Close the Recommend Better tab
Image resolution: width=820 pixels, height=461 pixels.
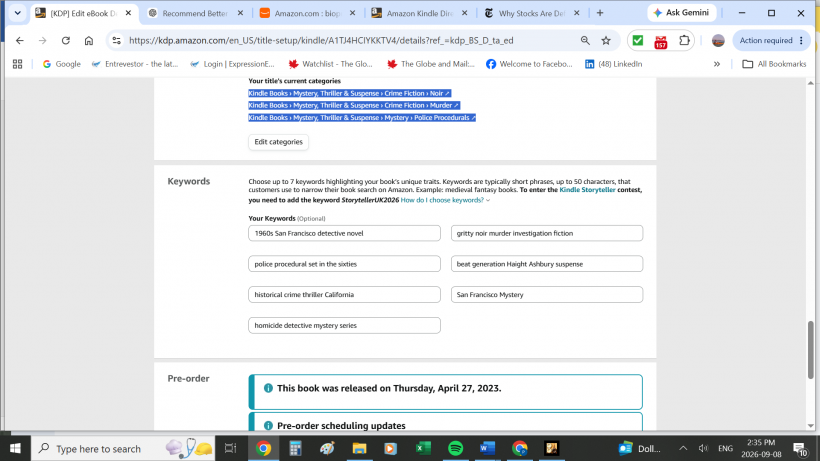click(240, 13)
